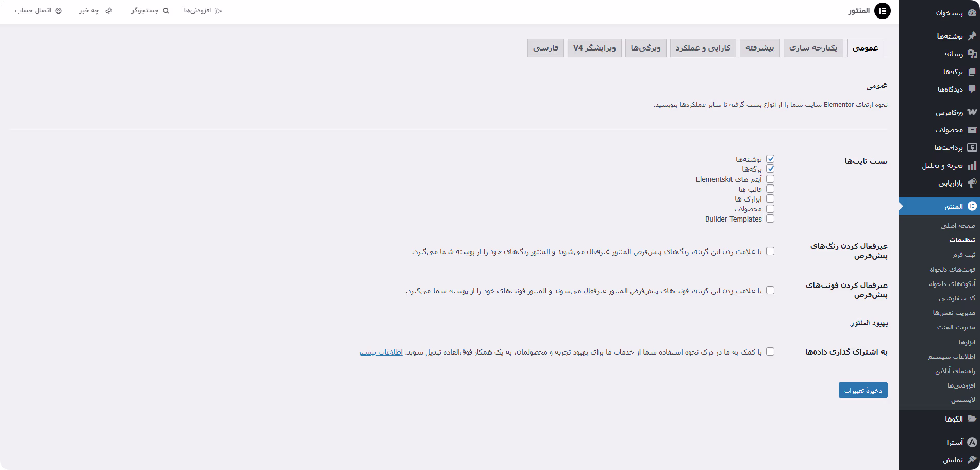This screenshot has height=470, width=980.
Task: Open افزودنی‌ها submenu item in sidebar
Action: [961, 385]
